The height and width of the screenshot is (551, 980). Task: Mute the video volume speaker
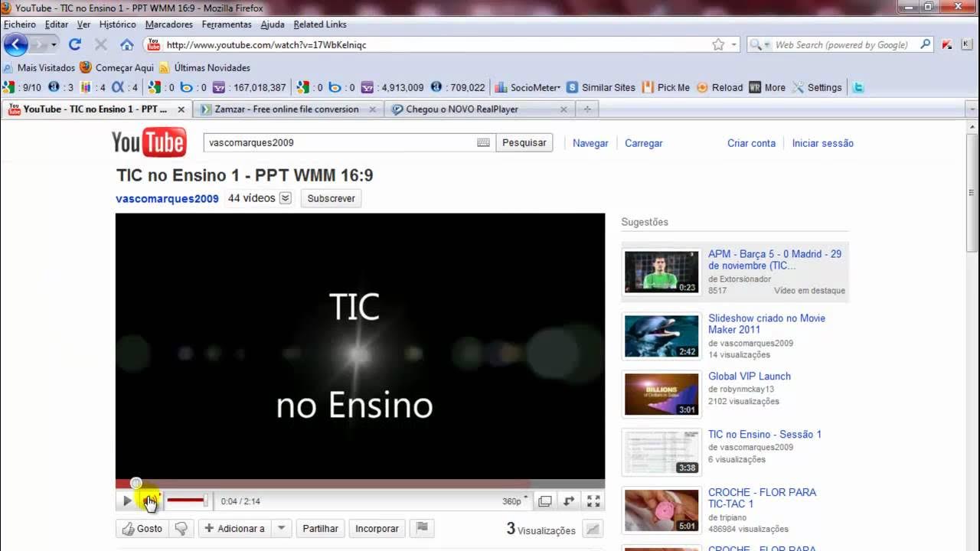tap(149, 501)
